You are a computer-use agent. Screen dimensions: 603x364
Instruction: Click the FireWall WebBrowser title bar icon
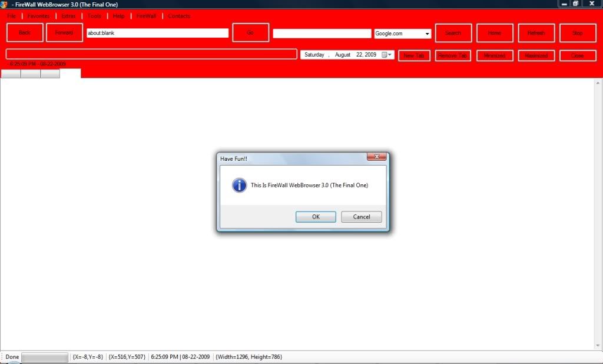pyautogui.click(x=4, y=4)
